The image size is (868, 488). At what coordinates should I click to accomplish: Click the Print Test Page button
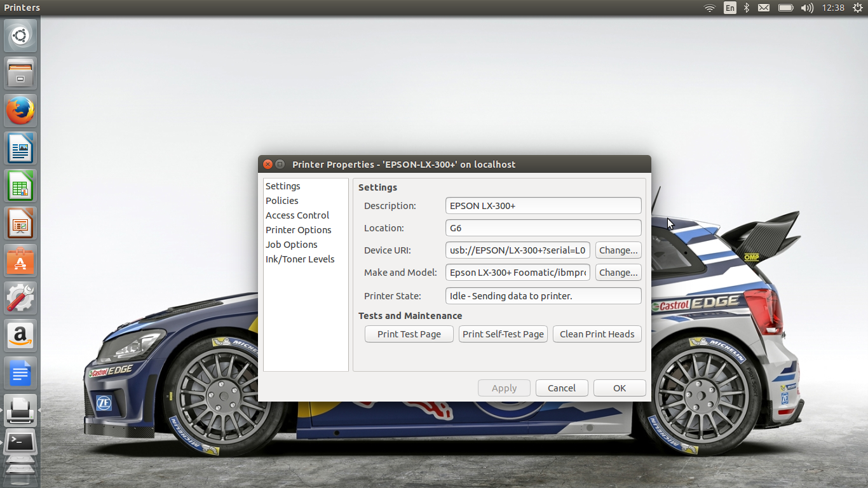pyautogui.click(x=409, y=334)
